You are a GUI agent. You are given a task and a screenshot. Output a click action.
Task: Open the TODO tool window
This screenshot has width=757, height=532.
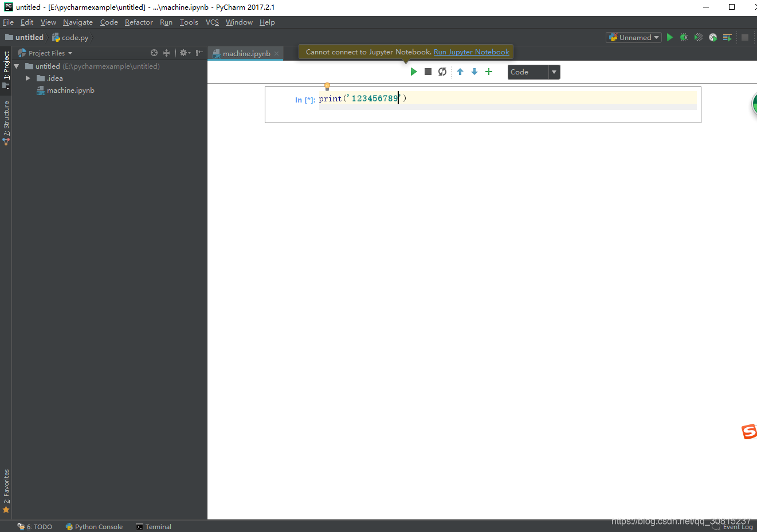click(x=36, y=526)
